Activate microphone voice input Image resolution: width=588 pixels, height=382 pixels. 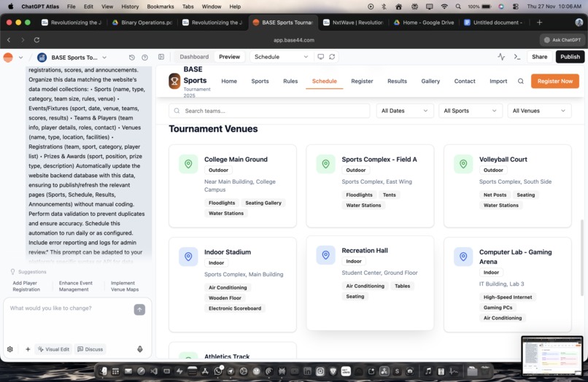(140, 349)
